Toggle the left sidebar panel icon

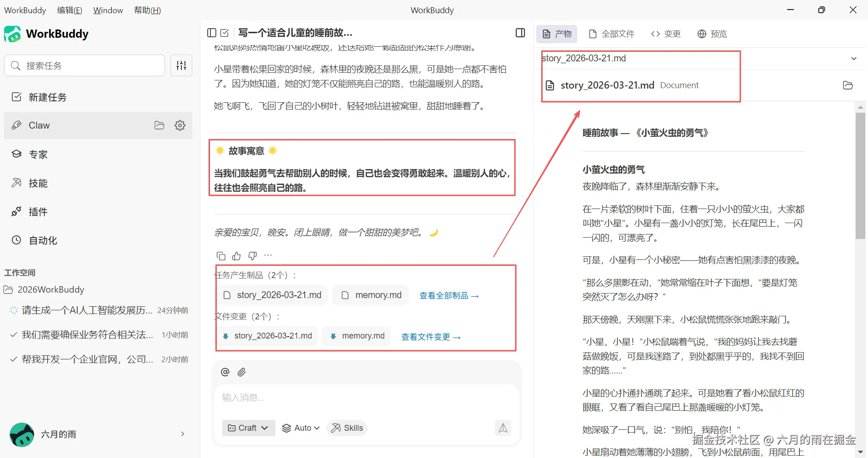tap(211, 33)
